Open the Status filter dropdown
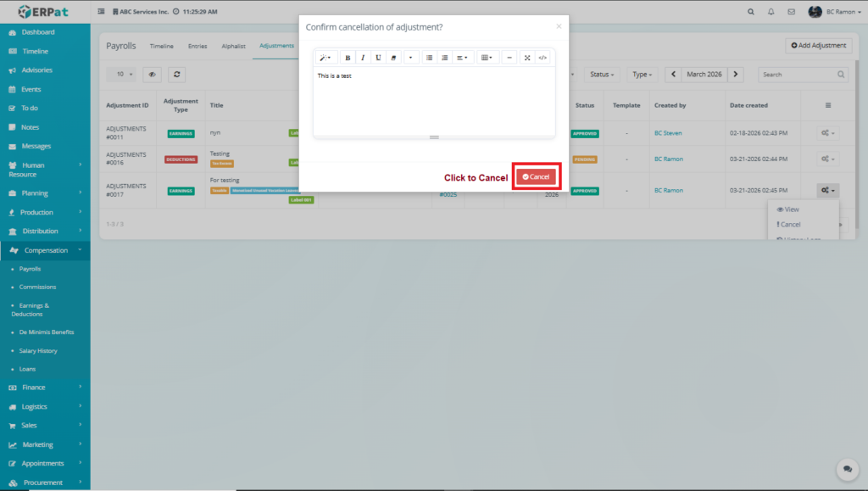868x491 pixels. click(x=602, y=74)
